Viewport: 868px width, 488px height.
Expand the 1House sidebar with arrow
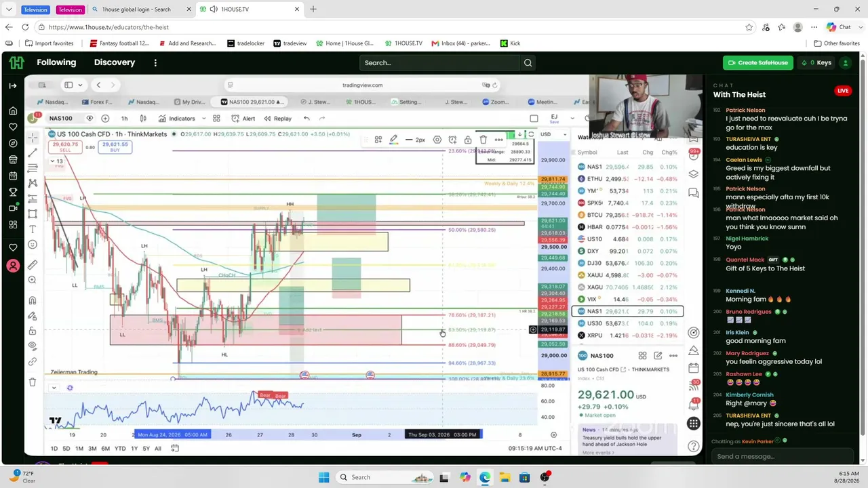click(x=13, y=85)
